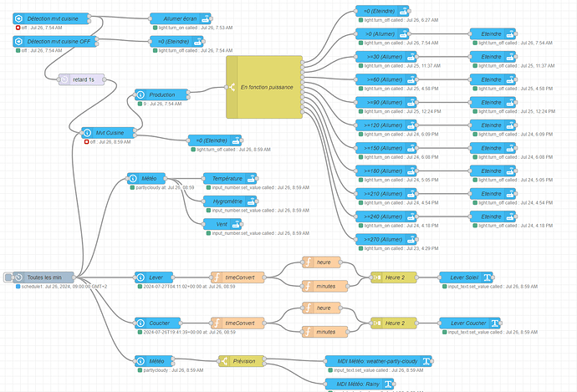Click the output port of retard 1s
The height and width of the screenshot is (392, 577).
point(105,79)
